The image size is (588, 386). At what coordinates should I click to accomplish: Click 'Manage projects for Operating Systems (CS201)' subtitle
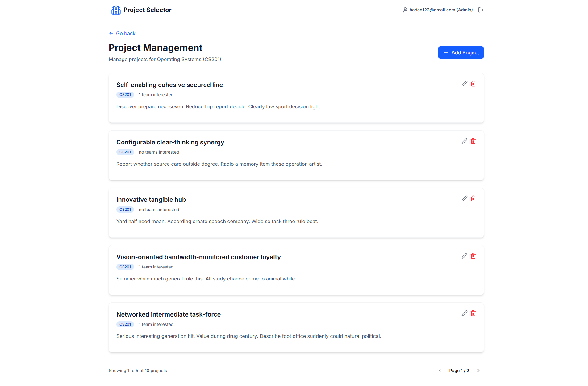coord(165,59)
